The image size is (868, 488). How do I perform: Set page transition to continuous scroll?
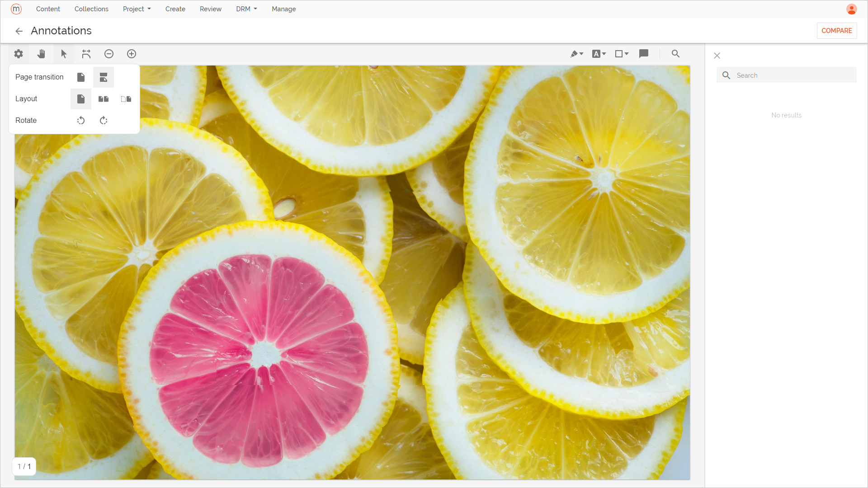[x=104, y=77]
